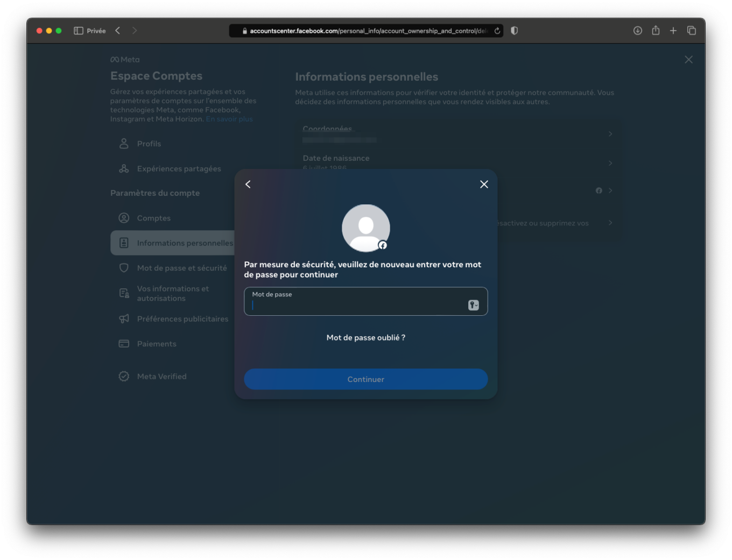Screen dimensions: 732x560
Task: Click Safari's forward arrow
Action: [x=135, y=31]
